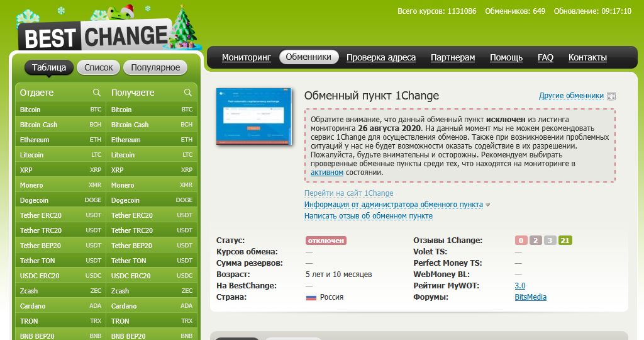Click the list icon beside Другие обменники
The height and width of the screenshot is (340, 644).
pos(611,96)
